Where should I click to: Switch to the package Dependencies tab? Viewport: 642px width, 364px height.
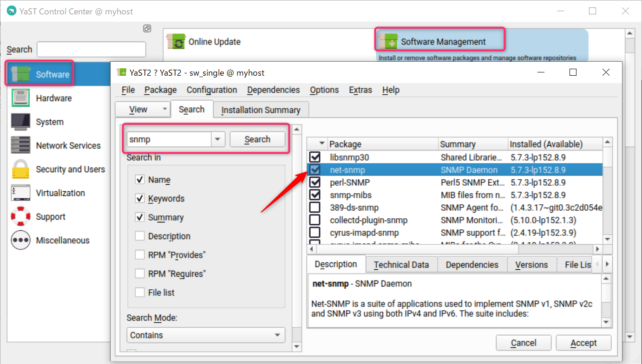point(472,265)
